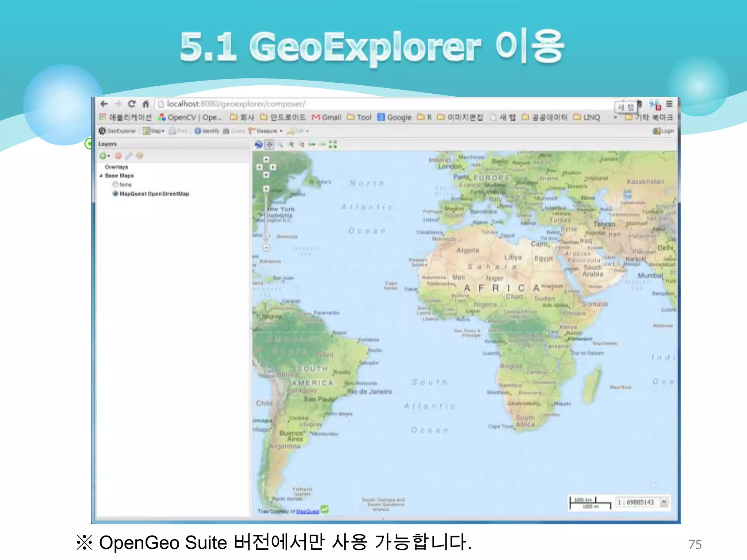Open the LINQ bookmark folder
747x560 pixels.
(587, 117)
